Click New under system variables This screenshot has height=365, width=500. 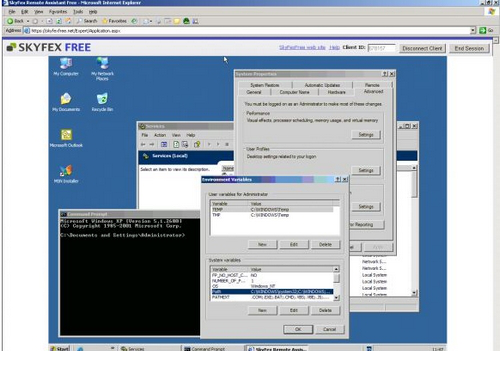coord(262,310)
